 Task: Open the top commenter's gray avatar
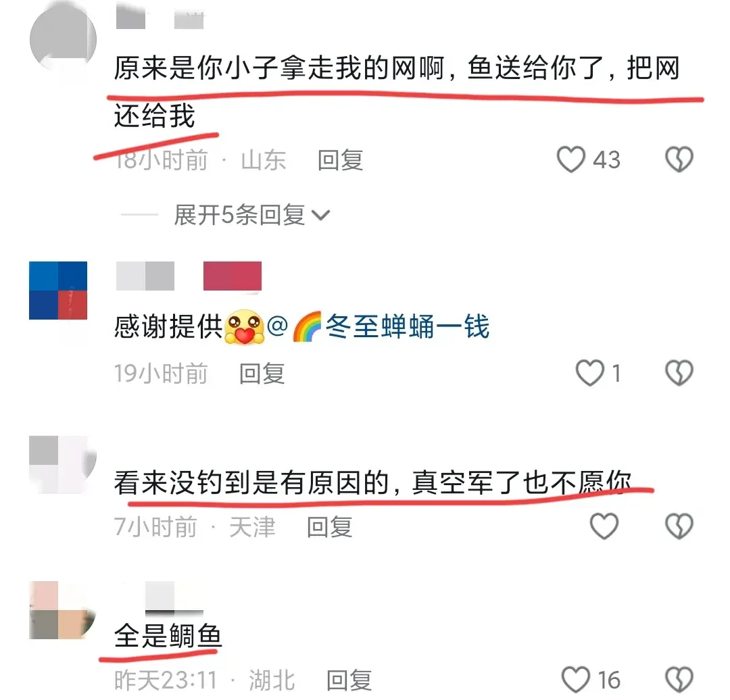coord(63,40)
